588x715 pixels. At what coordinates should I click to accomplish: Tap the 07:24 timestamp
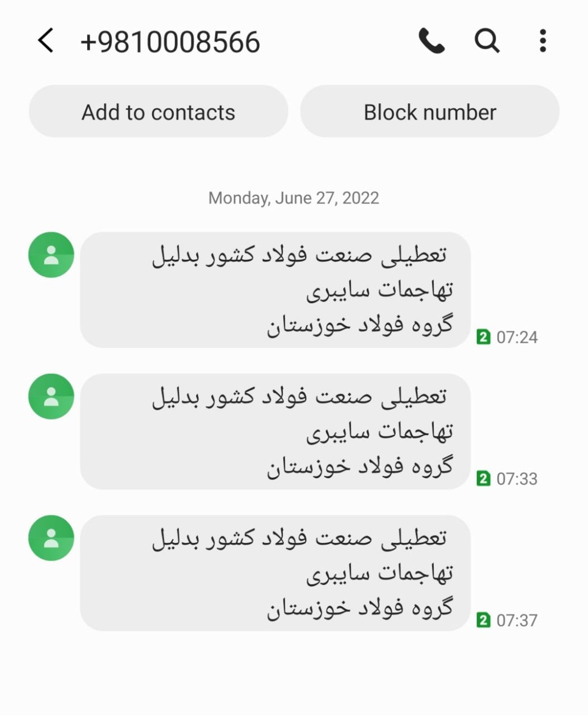click(517, 337)
